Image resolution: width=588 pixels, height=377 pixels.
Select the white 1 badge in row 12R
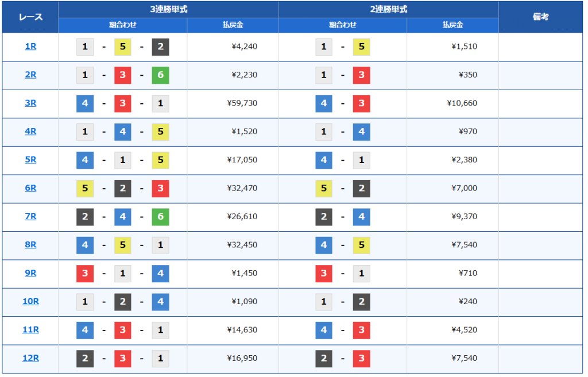point(160,358)
